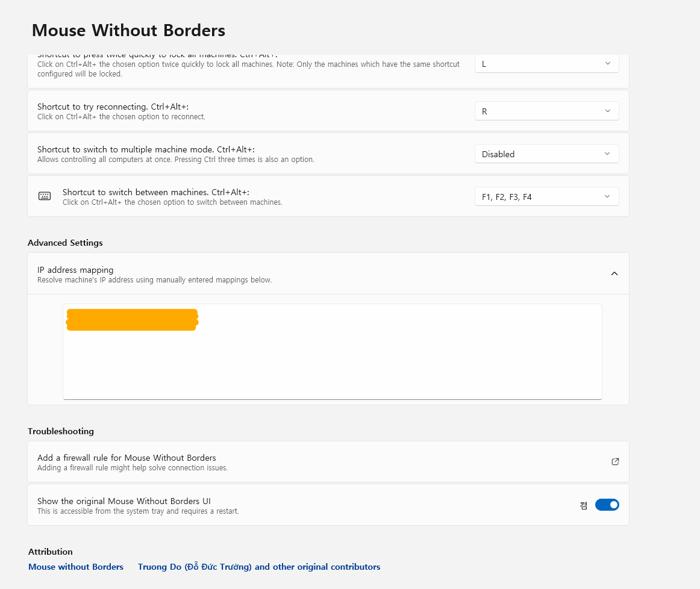Click the Attribution section heading
The image size is (700, 589).
[51, 552]
